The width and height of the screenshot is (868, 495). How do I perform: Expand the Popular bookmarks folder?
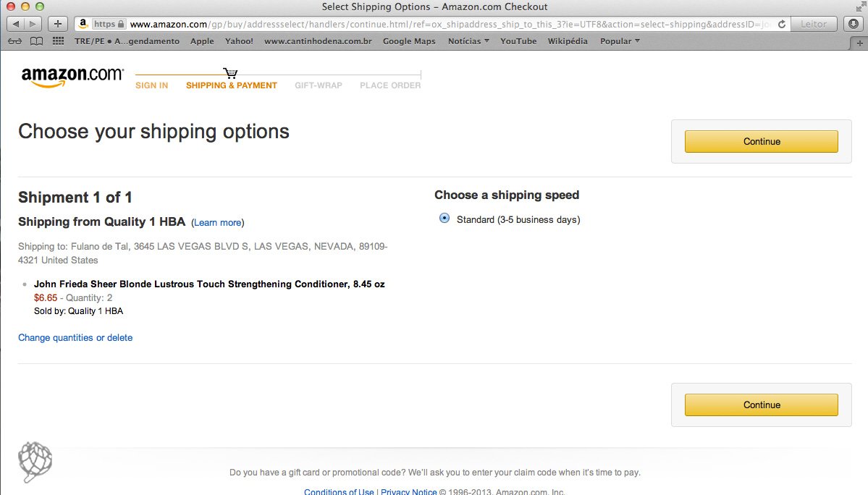click(x=619, y=41)
